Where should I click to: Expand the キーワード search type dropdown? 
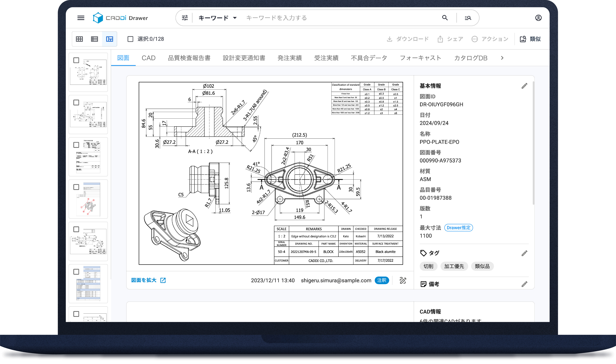(x=217, y=18)
